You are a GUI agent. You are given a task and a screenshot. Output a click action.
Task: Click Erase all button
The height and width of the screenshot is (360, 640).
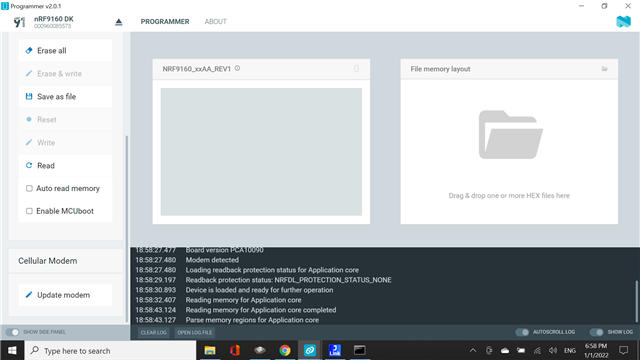65,51
